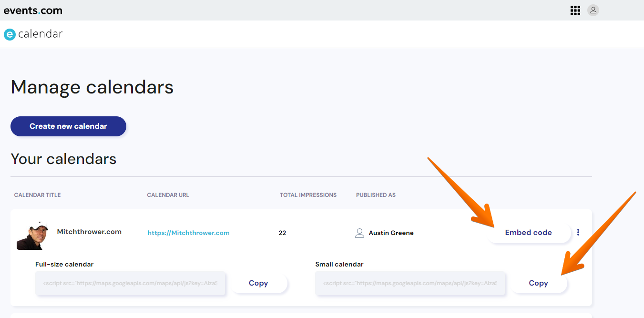Image resolution: width=644 pixels, height=318 pixels.
Task: Click the Calendar URL column header
Action: coord(168,195)
